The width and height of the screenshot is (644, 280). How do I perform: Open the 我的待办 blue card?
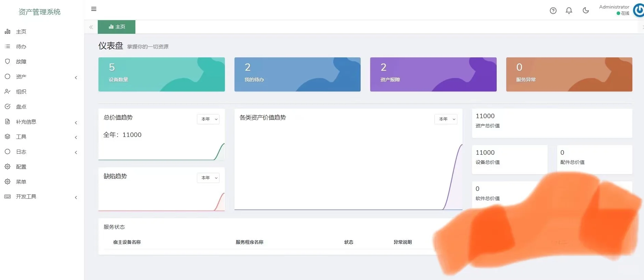[297, 74]
